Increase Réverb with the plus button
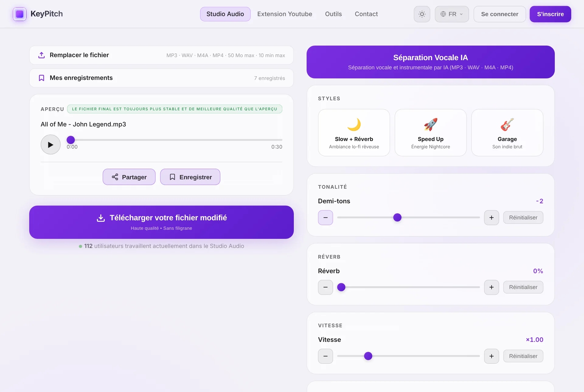 coord(492,287)
